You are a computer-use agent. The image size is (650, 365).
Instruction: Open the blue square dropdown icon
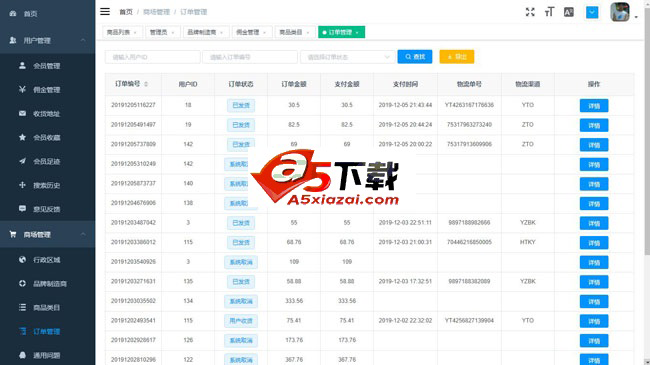(592, 12)
